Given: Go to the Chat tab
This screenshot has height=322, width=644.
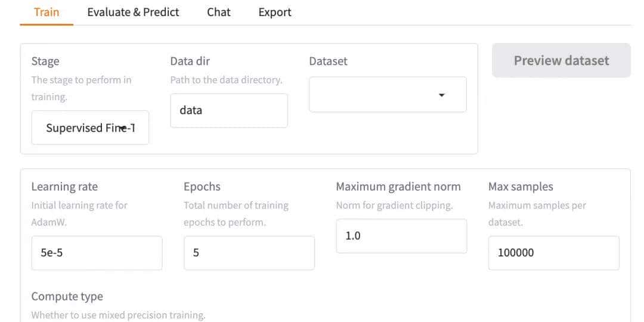Looking at the screenshot, I should pos(219,12).
